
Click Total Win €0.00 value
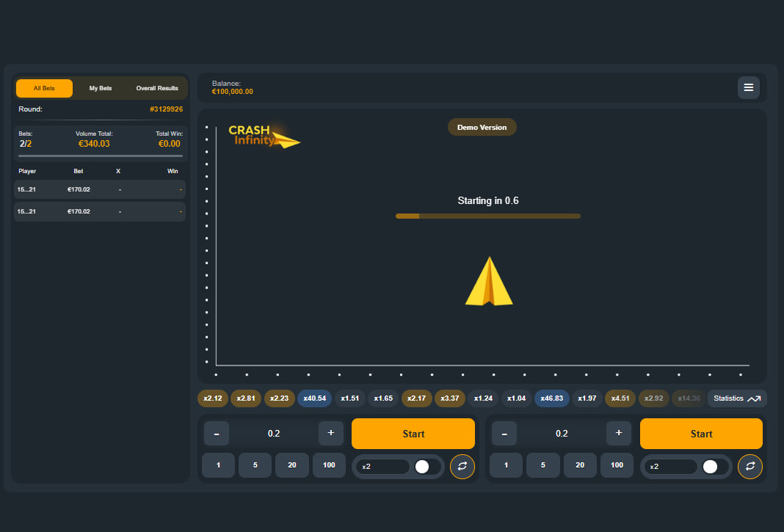pos(170,144)
